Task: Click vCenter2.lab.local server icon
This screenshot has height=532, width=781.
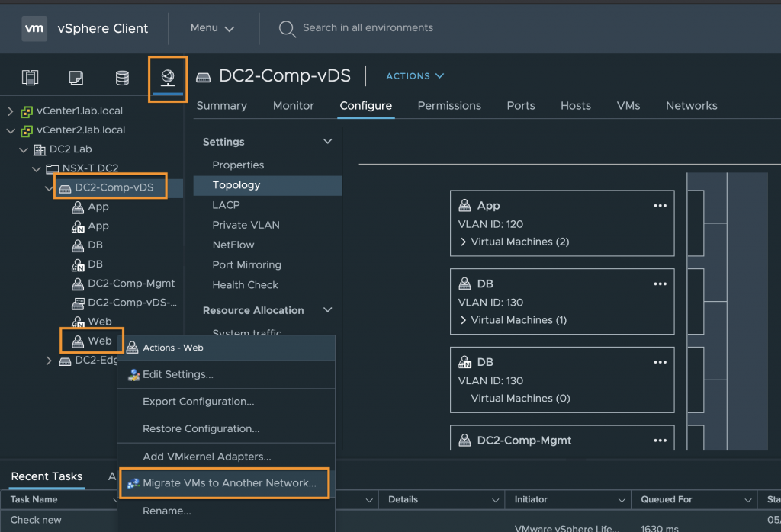Action: click(27, 130)
